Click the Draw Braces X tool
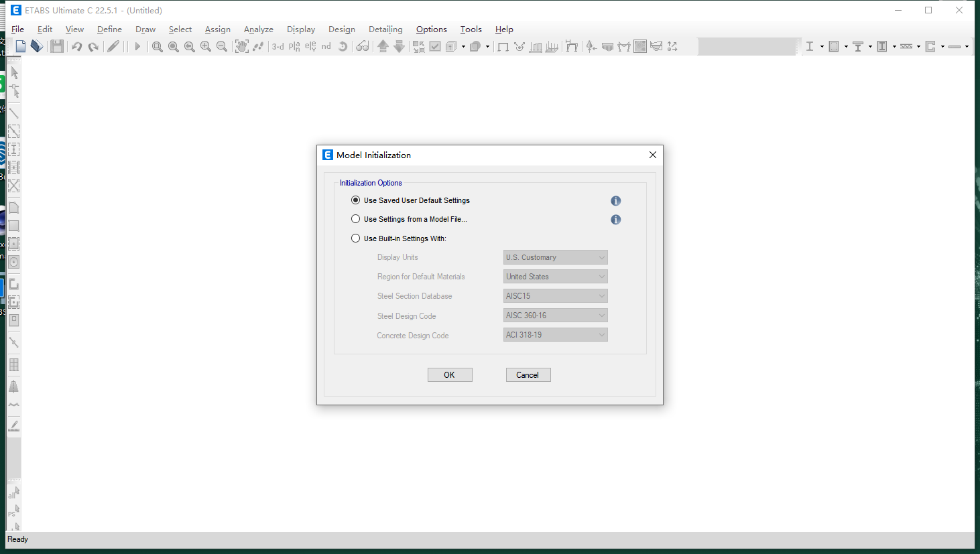980x554 pixels. (x=14, y=185)
